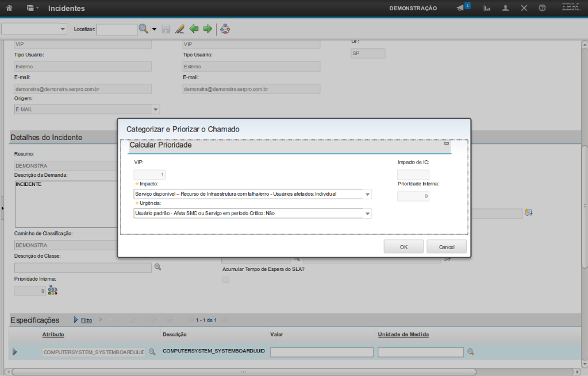Open the reports chart icon
Screen dimensions: 588x376
point(487,9)
